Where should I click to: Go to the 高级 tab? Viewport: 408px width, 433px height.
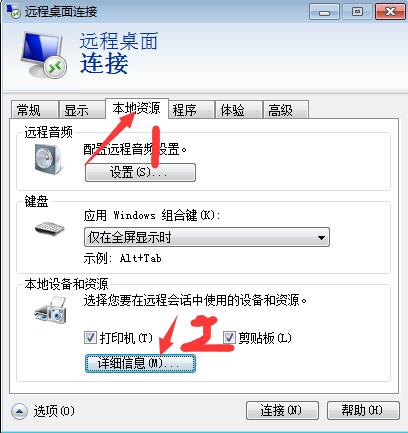(286, 110)
